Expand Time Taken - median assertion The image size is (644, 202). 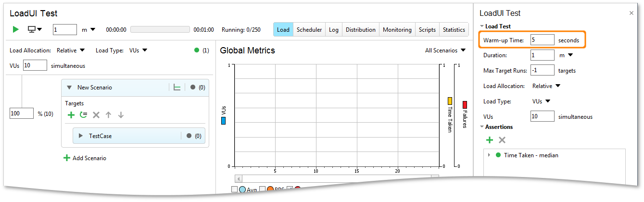[x=489, y=155]
